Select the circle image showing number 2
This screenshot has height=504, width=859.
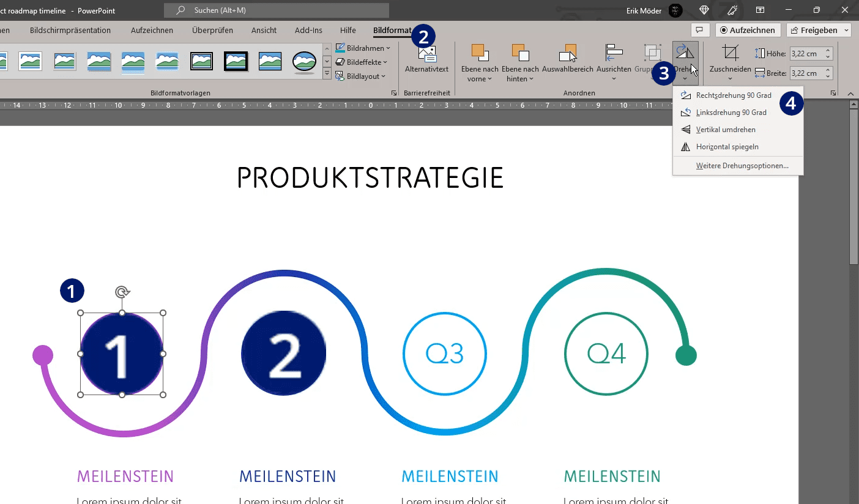[x=283, y=354]
